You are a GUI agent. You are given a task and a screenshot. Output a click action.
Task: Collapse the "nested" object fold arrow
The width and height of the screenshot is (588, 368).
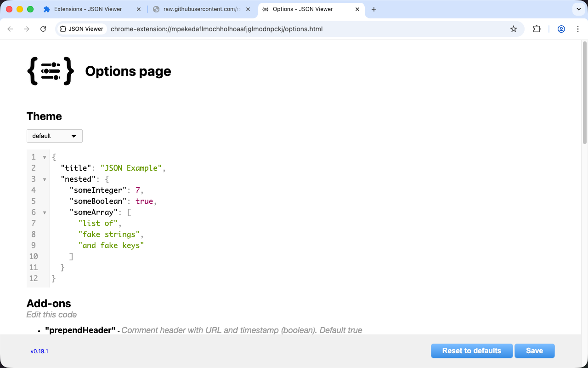pyautogui.click(x=45, y=179)
